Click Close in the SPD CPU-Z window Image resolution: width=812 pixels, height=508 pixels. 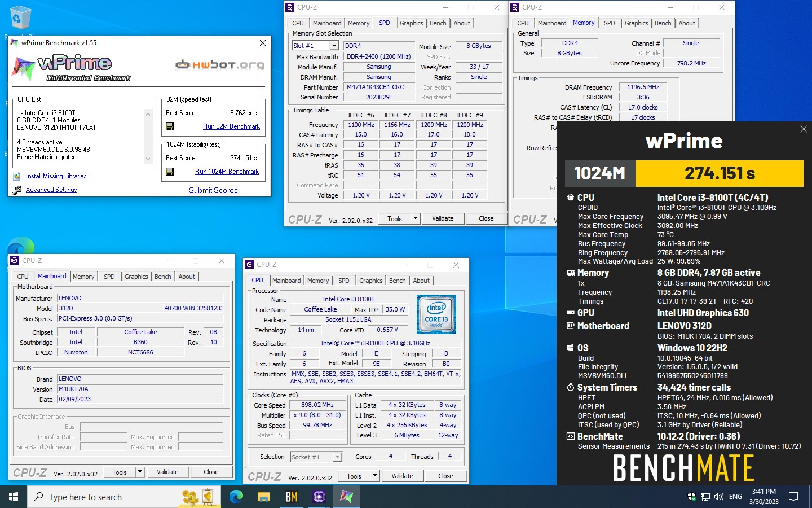pyautogui.click(x=486, y=218)
